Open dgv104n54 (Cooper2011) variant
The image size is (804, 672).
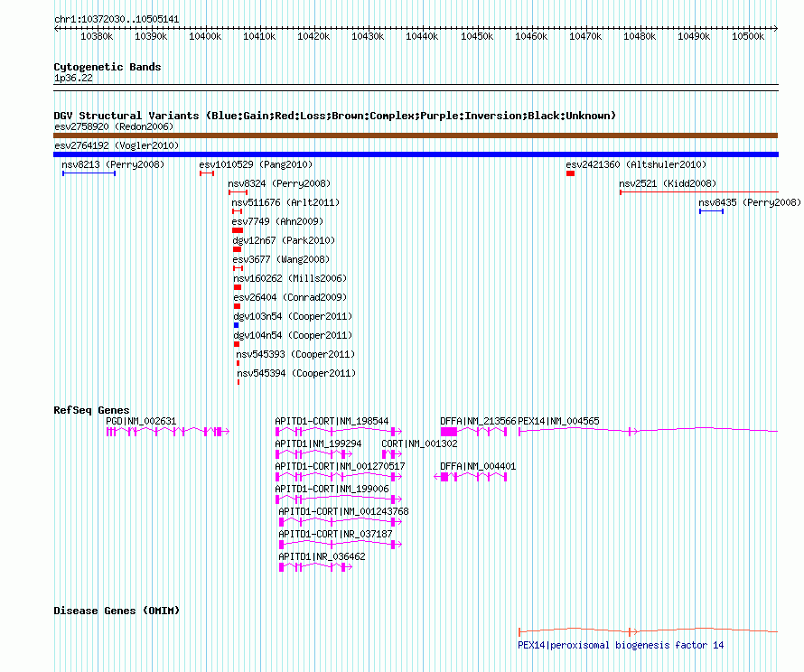[293, 335]
